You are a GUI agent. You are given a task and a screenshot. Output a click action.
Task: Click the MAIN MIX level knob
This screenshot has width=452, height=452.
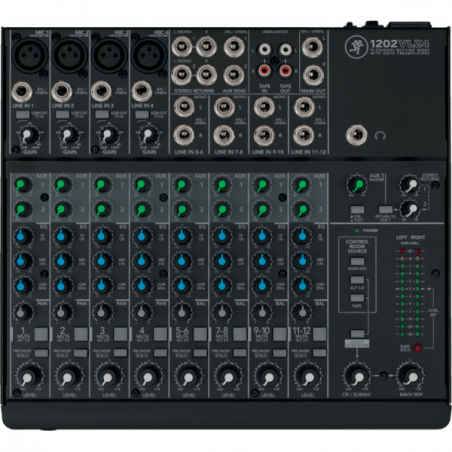pos(411,376)
